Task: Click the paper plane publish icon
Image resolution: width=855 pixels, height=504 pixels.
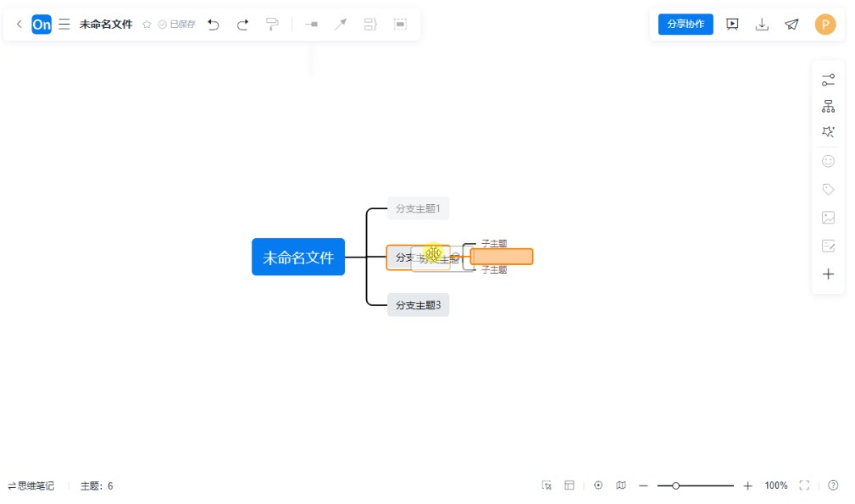Action: click(791, 25)
